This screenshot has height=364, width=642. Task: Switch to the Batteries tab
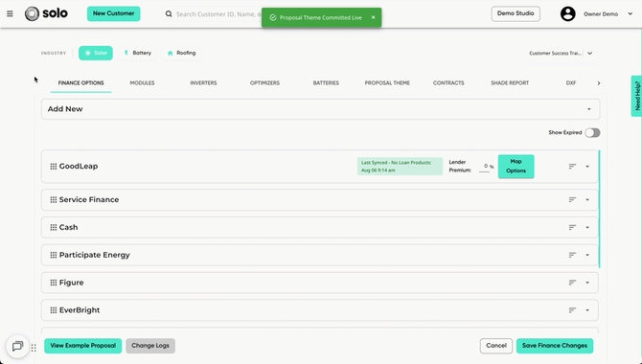point(326,83)
